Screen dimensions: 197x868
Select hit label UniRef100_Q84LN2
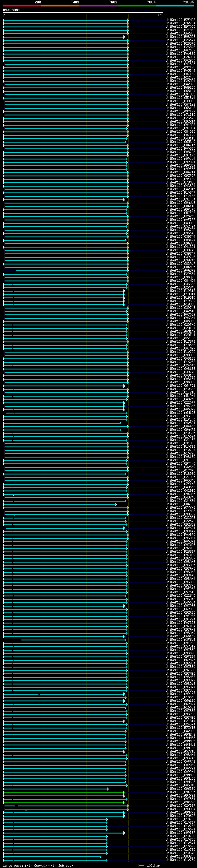[x=180, y=504]
